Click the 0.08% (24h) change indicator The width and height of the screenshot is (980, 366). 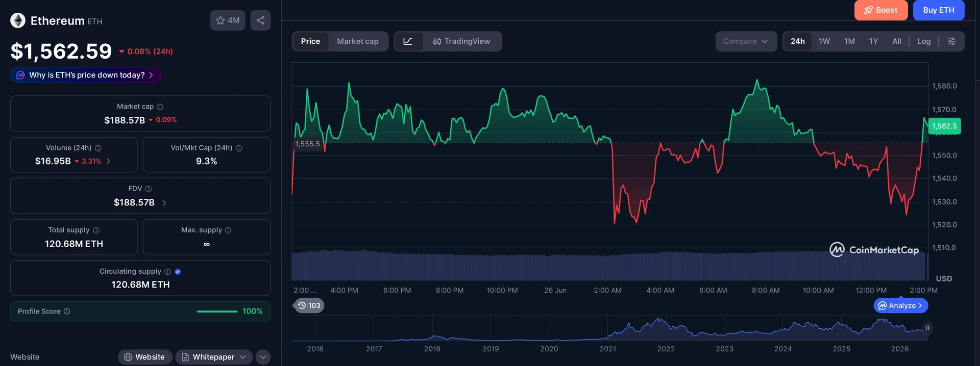(146, 51)
